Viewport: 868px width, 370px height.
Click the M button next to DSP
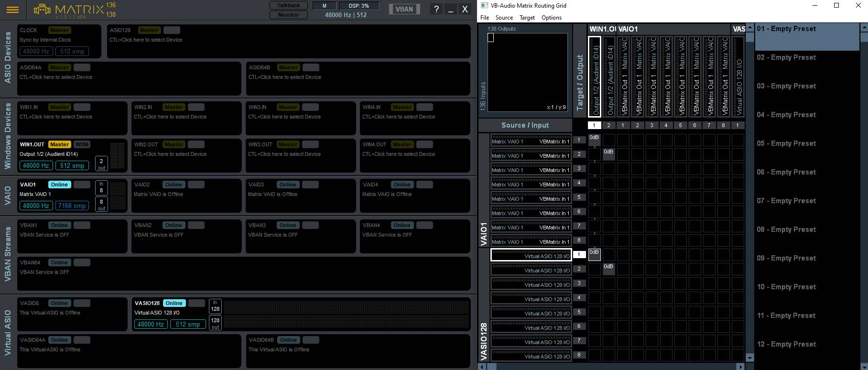coord(325,6)
